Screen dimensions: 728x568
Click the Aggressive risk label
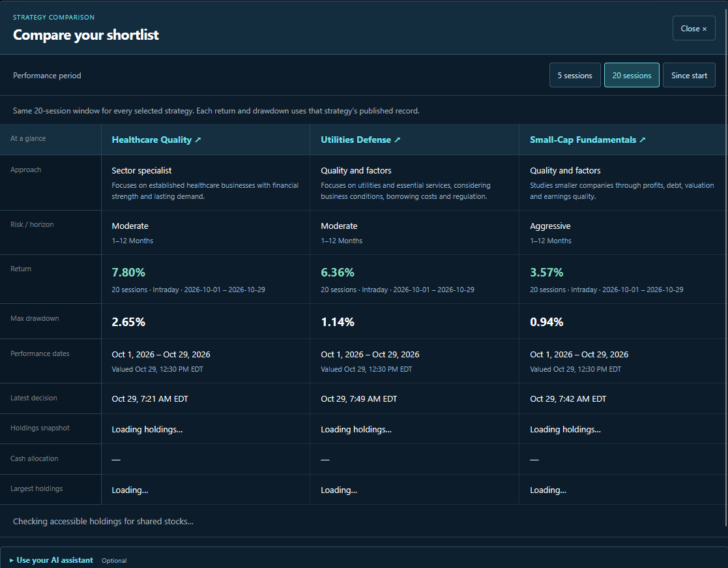(550, 226)
